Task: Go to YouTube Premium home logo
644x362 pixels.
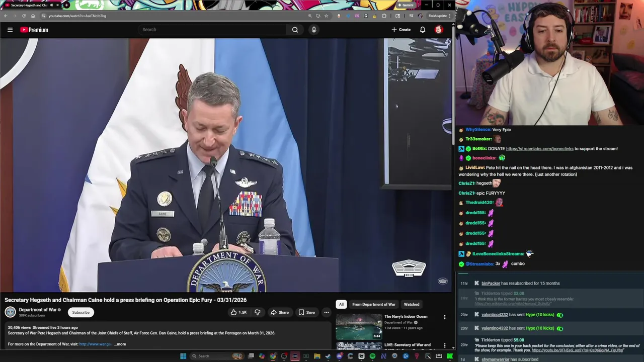Action: 34,30
